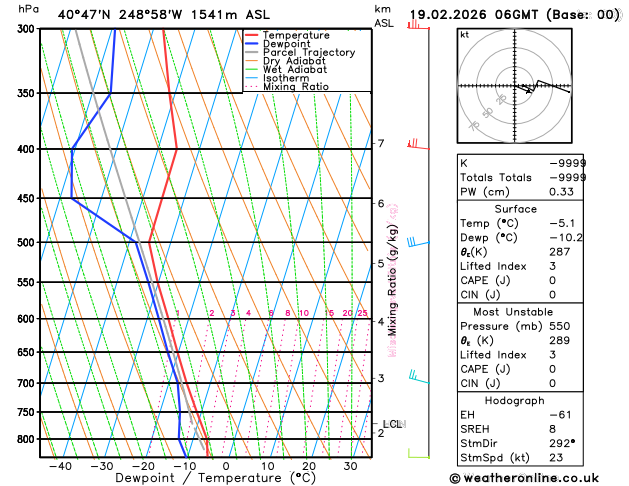Click the red wind barb at 400 hPa
The height and width of the screenshot is (486, 629).
coord(418,144)
